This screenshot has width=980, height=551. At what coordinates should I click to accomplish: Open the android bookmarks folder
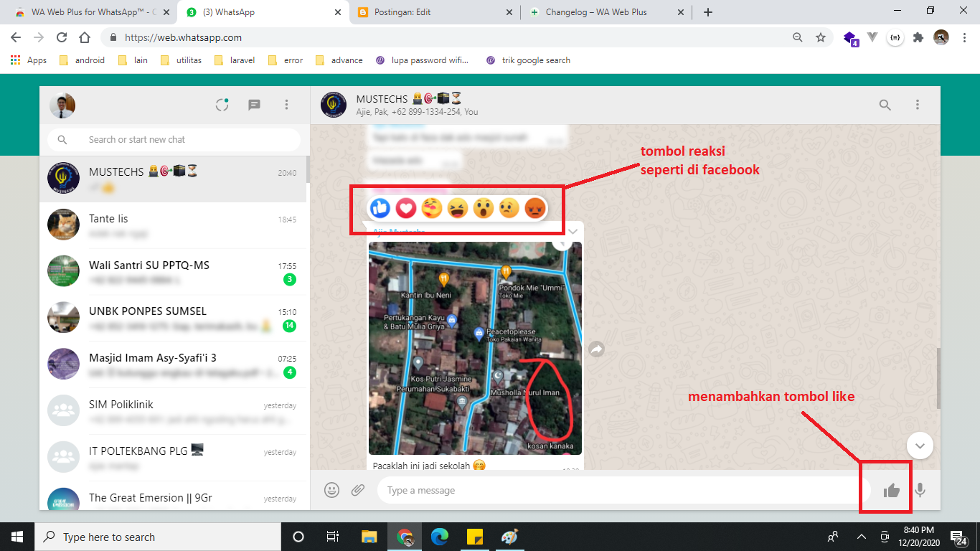[82, 60]
